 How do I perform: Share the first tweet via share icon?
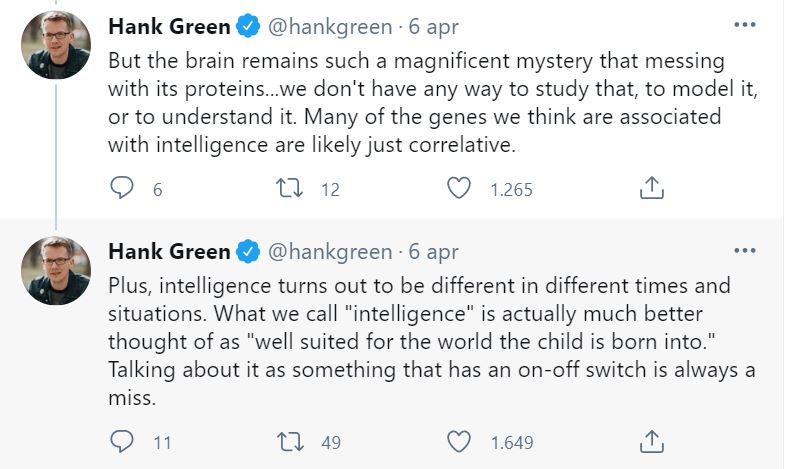(651, 187)
